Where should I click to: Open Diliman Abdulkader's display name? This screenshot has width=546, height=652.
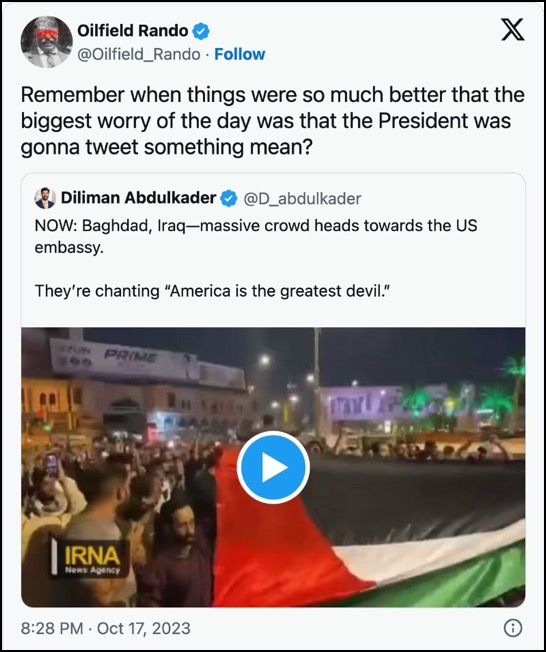click(139, 198)
